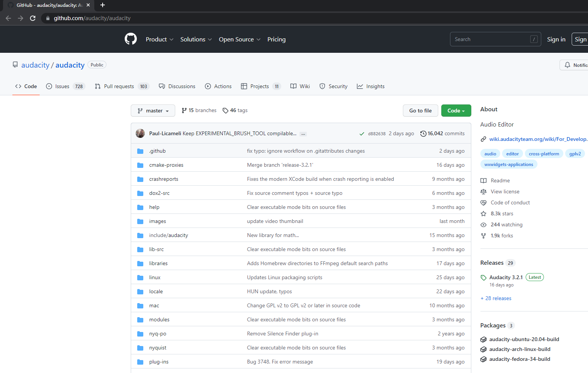The height and width of the screenshot is (373, 588).
Task: Click the Notifications bell button
Action: tap(574, 65)
